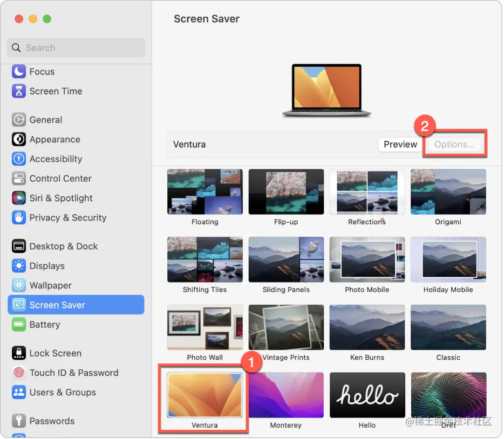This screenshot has height=439, width=504.
Task: Select the Sliding Panels thumbnail
Action: pos(286,259)
